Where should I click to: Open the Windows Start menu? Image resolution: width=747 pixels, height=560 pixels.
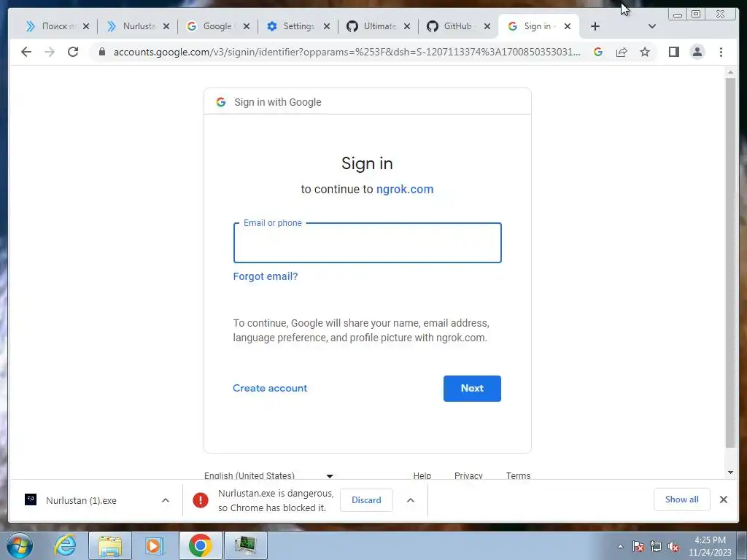point(20,545)
